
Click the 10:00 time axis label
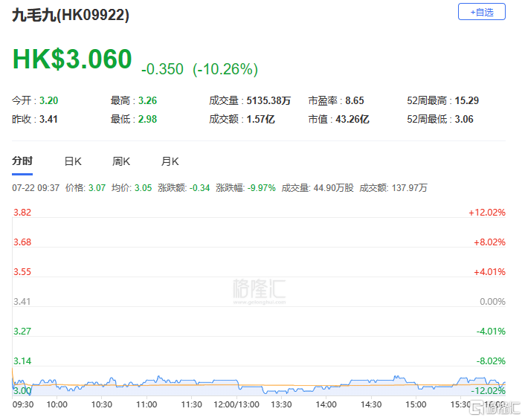(x=57, y=404)
